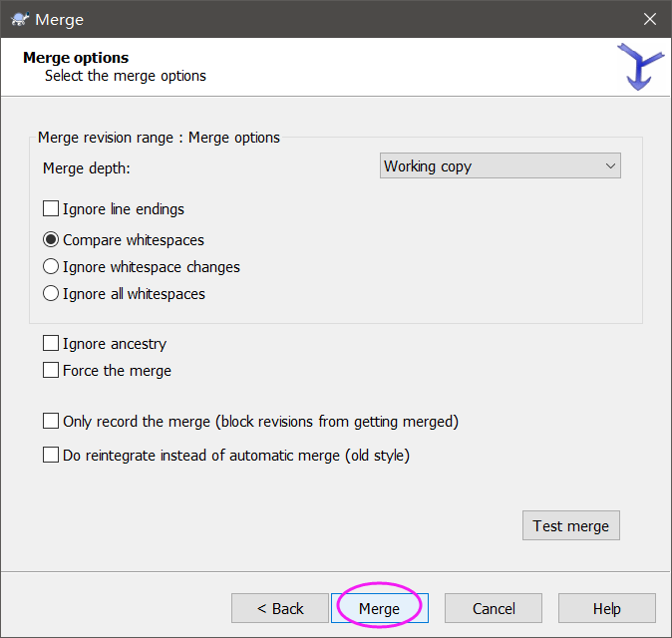Click the blue merge arrows icon
Viewport: 672px width, 638px height.
point(639,67)
